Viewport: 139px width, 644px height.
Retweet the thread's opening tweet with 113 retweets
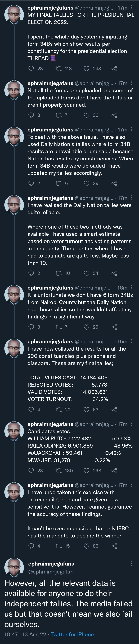pos(59,69)
